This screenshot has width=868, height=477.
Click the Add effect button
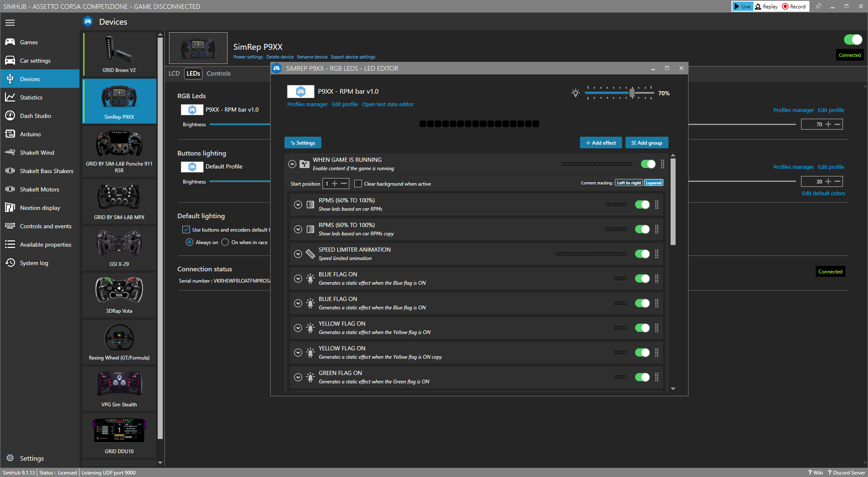[x=601, y=143]
